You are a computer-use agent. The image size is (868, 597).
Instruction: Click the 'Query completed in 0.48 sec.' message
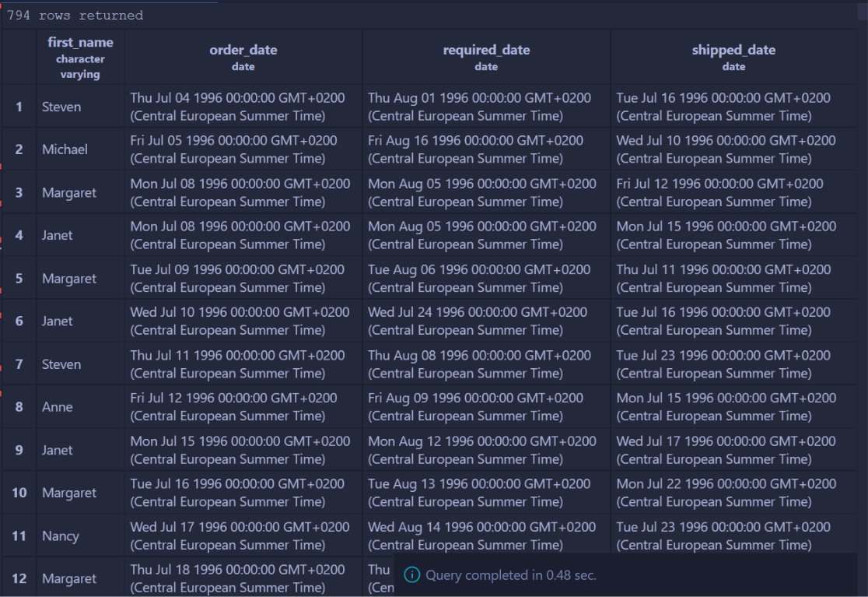click(511, 575)
